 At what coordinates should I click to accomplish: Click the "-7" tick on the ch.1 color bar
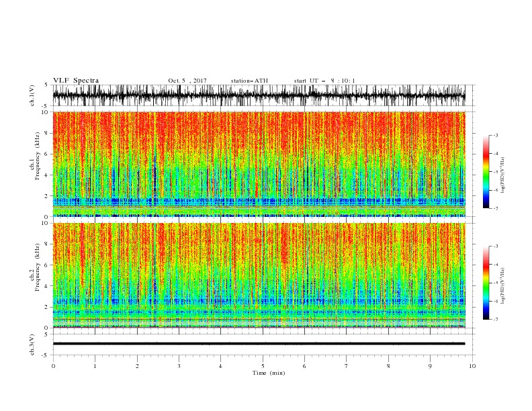496,209
